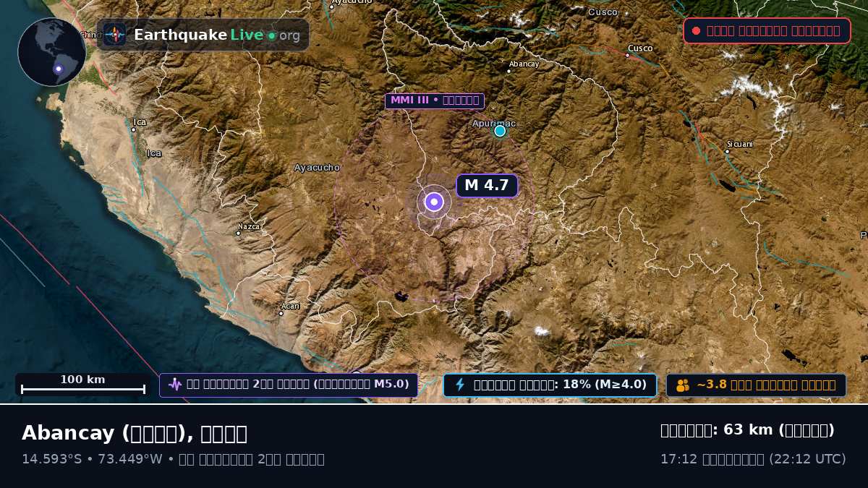Click the Ayacucho map label
The height and width of the screenshot is (488, 868).
pos(317,168)
